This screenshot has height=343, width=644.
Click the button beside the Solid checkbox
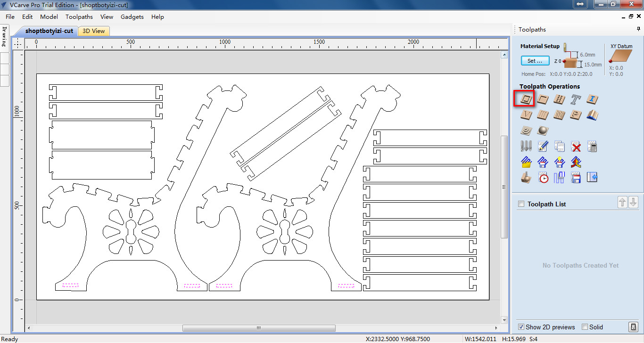coord(633,327)
